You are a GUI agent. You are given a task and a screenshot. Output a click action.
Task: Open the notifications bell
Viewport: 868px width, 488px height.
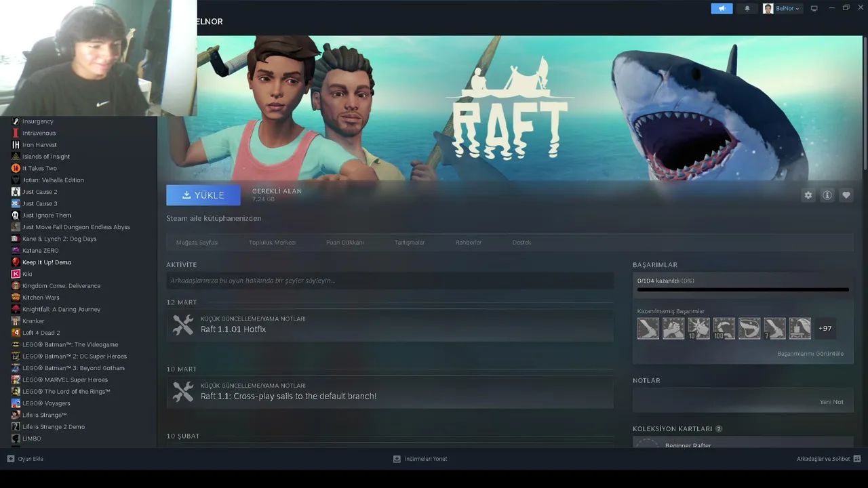(747, 8)
